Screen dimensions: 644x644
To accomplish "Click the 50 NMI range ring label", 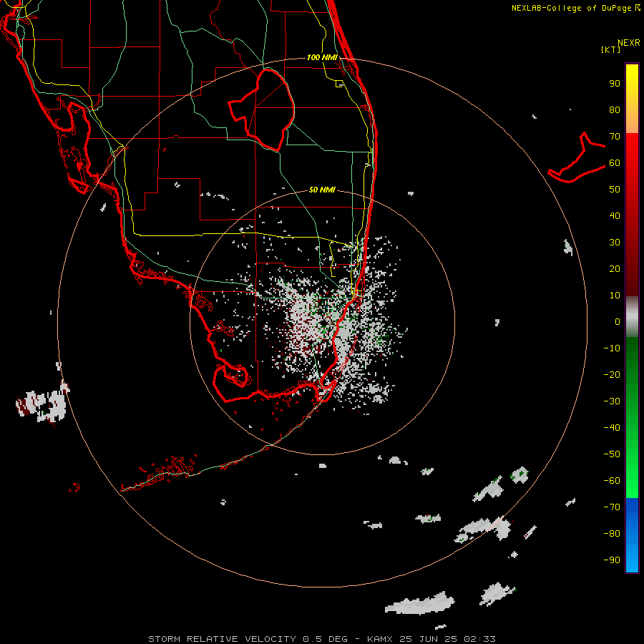I will (322, 190).
